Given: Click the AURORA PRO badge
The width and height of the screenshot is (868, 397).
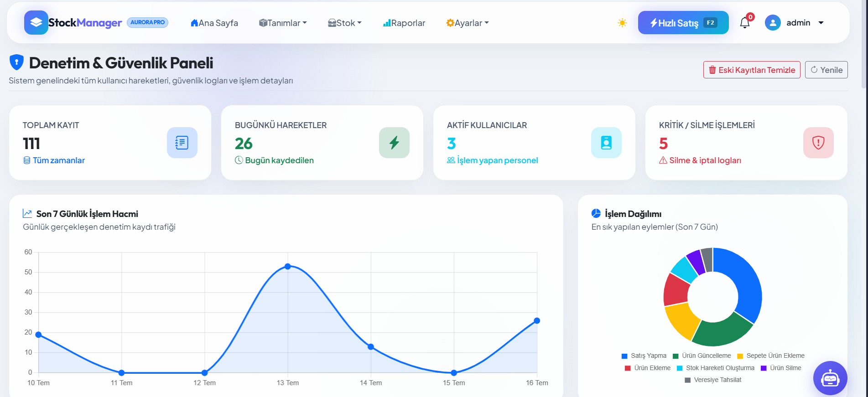Looking at the screenshot, I should tap(147, 22).
